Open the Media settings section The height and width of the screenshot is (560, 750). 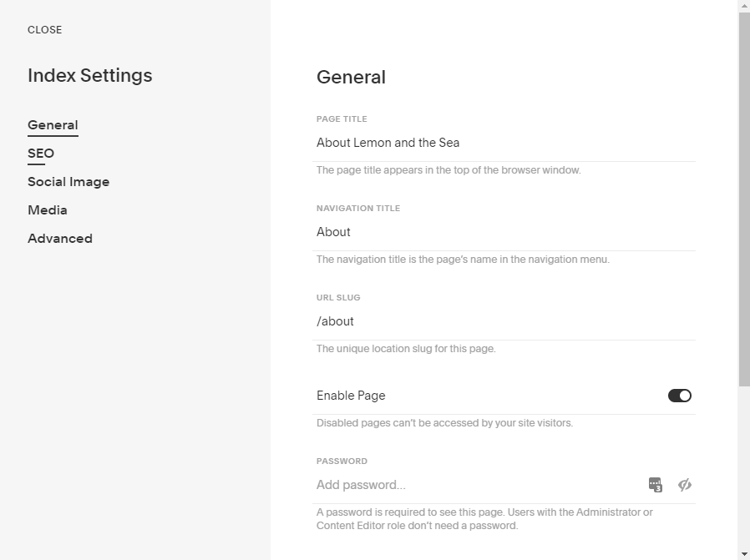[x=48, y=210]
